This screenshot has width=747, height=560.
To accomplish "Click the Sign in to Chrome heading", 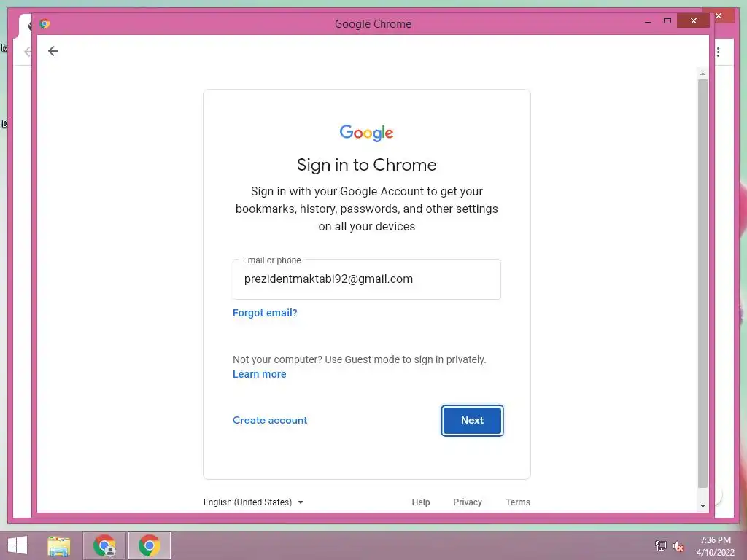I will click(366, 165).
